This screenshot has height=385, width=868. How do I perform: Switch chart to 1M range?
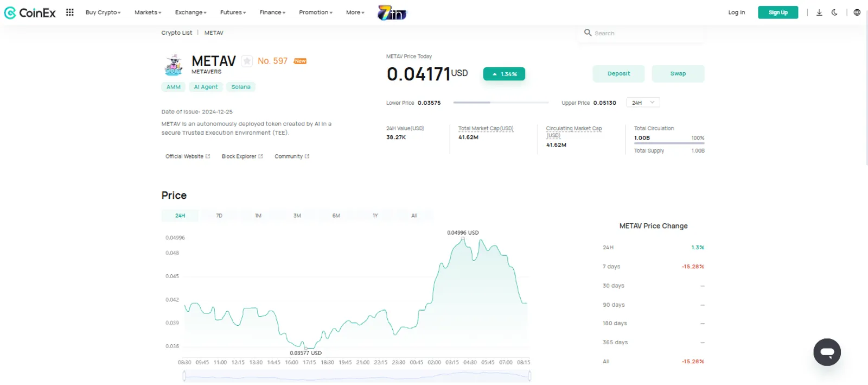[258, 216]
